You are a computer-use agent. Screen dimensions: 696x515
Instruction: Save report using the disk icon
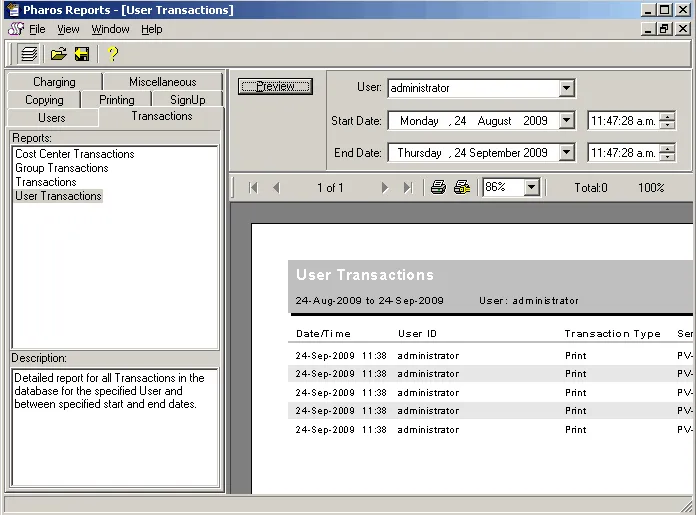[x=82, y=54]
